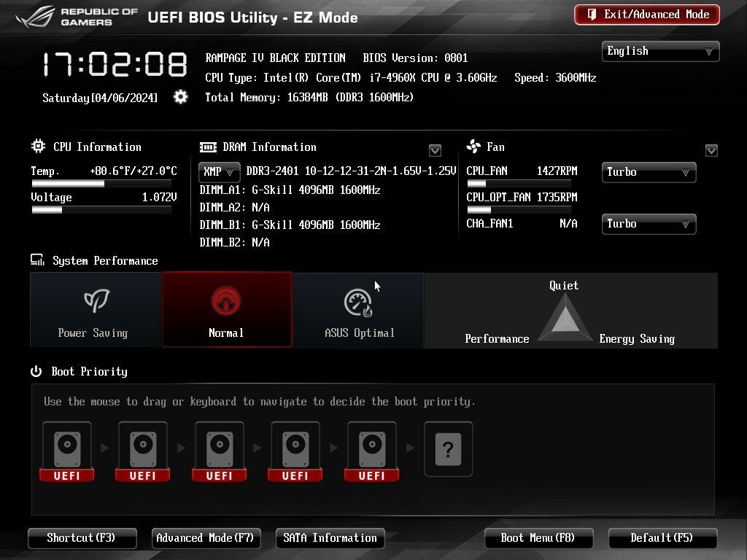Click the CPU temperature bar
Image resolution: width=747 pixels, height=560 pixels.
tap(101, 184)
